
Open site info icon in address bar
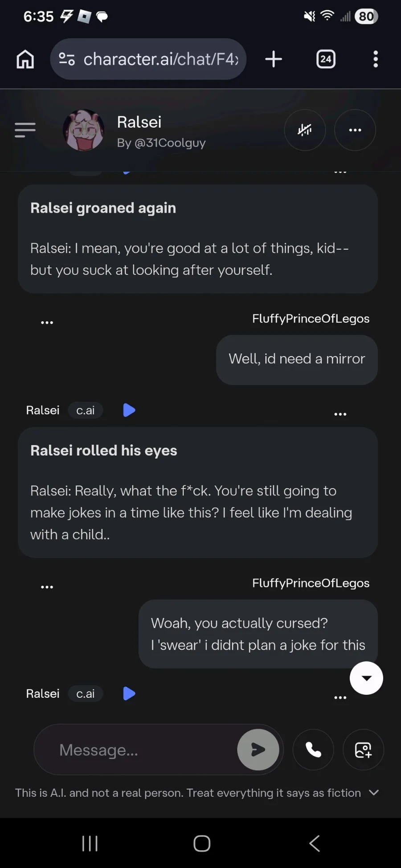[67, 59]
